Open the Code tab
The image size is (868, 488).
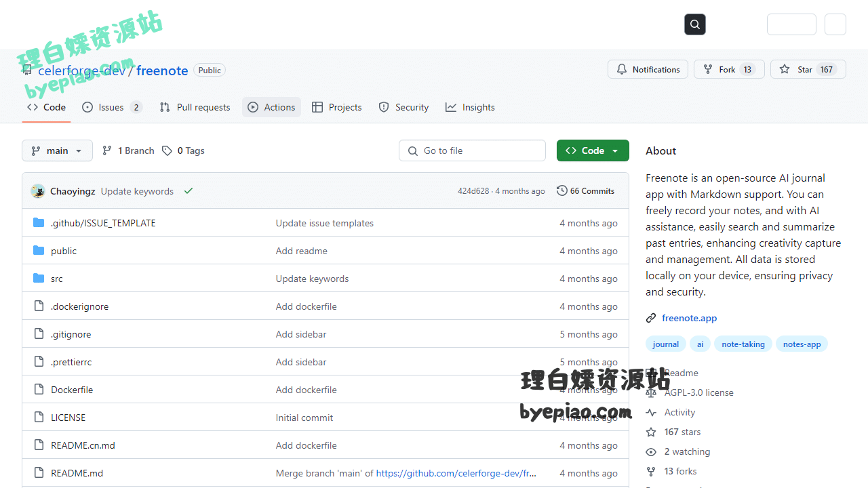46,107
